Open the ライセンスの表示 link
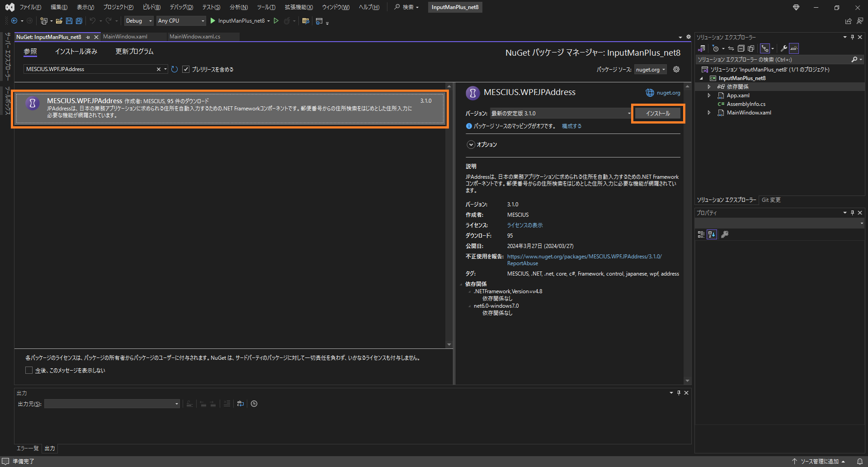Screen dimensions: 868x467 tap(525, 225)
